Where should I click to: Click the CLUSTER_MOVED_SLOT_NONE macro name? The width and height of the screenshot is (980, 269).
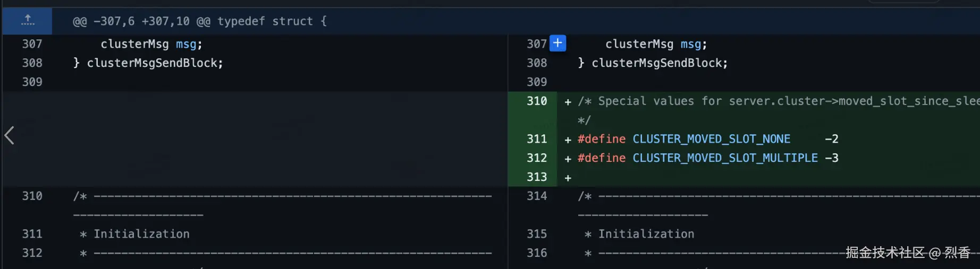pos(711,139)
